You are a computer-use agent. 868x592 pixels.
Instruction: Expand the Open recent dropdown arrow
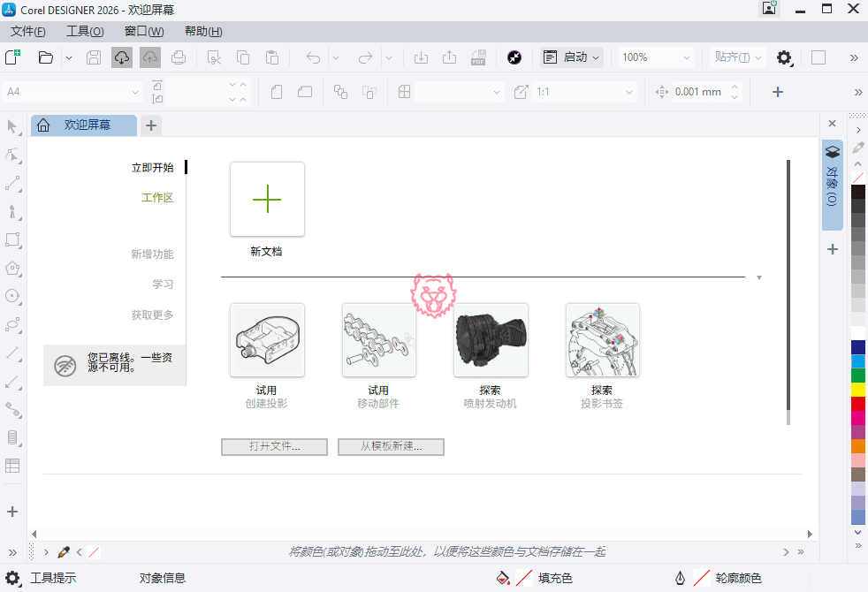click(69, 57)
